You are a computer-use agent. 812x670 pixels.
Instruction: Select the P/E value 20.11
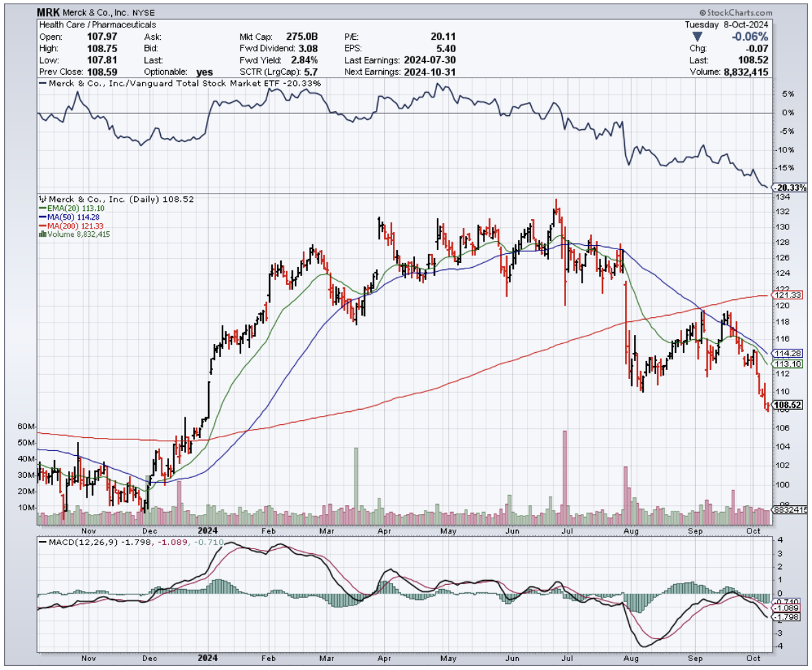(x=443, y=37)
